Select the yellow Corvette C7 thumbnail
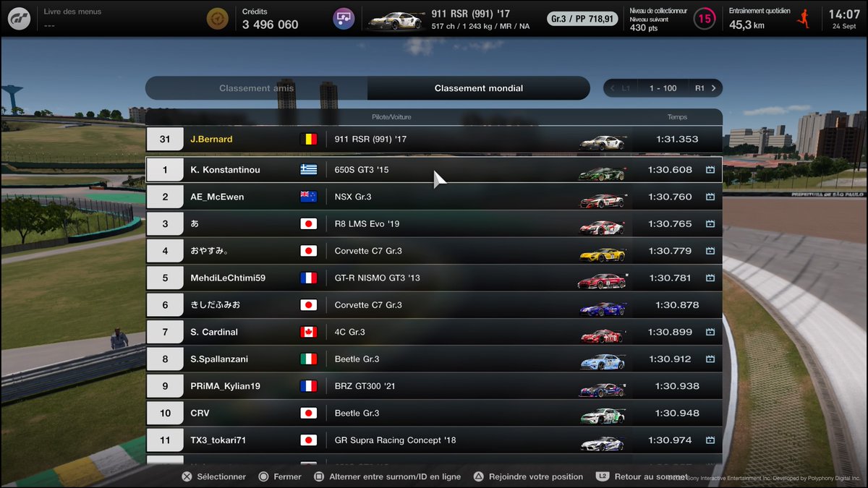Screen dimensions: 868x488 point(602,253)
